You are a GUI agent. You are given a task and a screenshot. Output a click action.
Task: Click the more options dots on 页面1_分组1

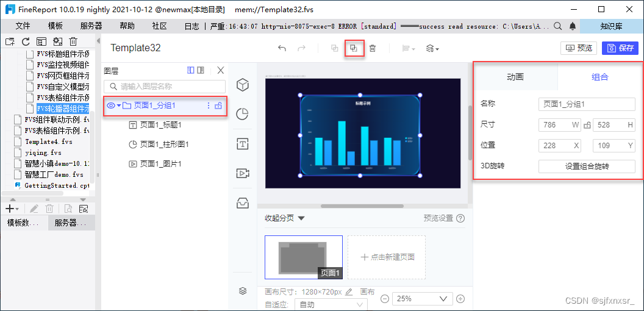(x=208, y=105)
